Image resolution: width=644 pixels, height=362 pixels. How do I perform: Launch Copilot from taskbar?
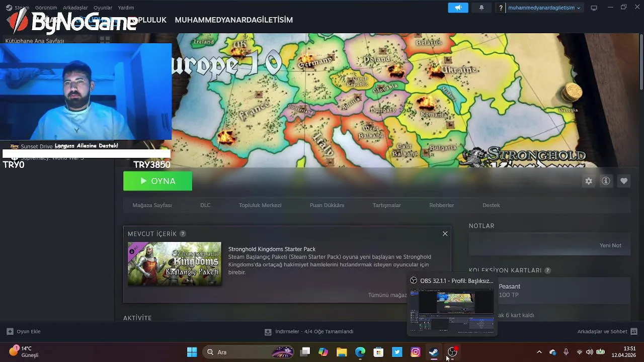pos(324,352)
